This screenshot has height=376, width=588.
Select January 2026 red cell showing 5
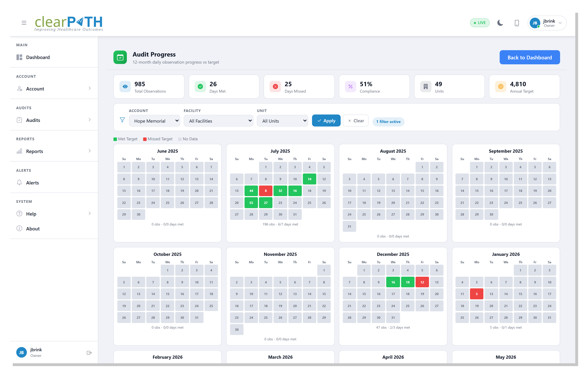(x=476, y=294)
